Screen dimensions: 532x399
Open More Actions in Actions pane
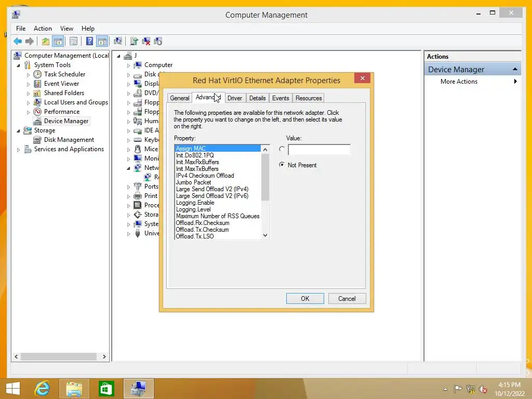(459, 82)
